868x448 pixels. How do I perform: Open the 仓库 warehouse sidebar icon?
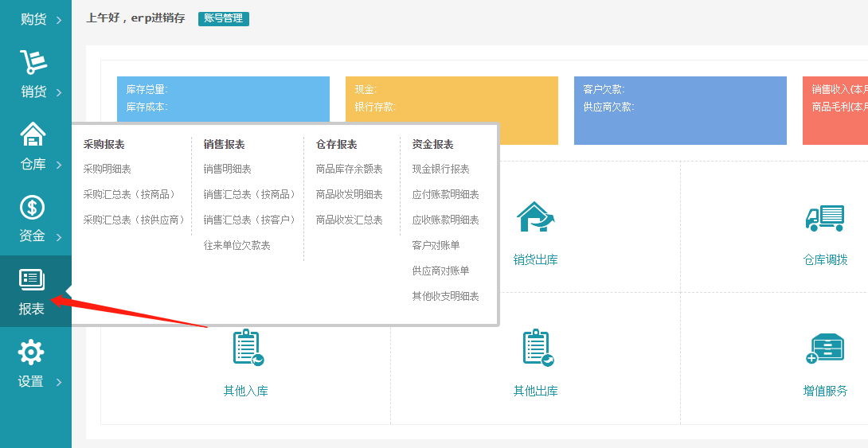[33, 134]
